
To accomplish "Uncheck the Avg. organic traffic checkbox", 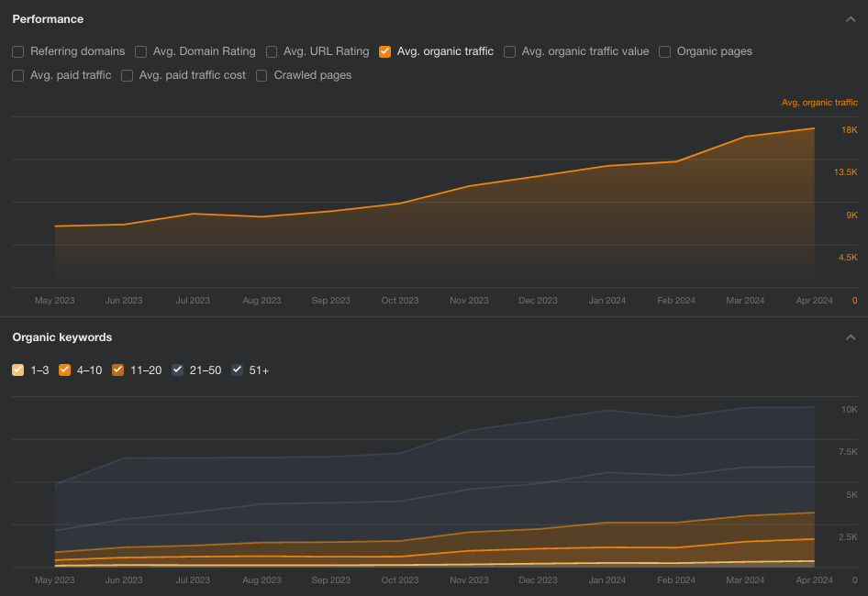I will click(x=384, y=51).
